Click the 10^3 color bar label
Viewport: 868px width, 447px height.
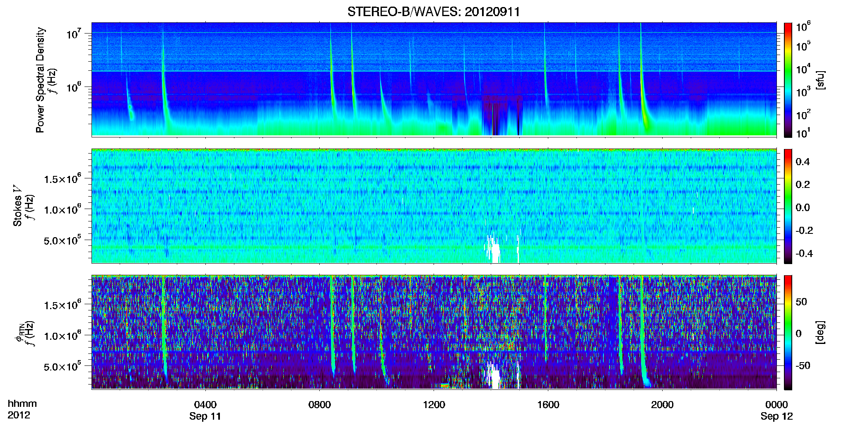803,91
